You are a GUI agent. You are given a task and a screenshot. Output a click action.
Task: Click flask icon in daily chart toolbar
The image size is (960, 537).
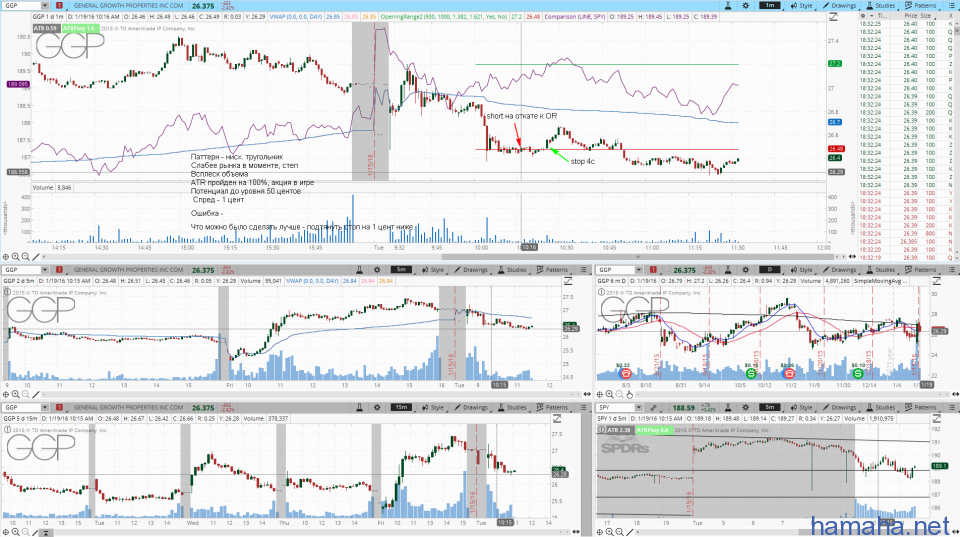728,269
